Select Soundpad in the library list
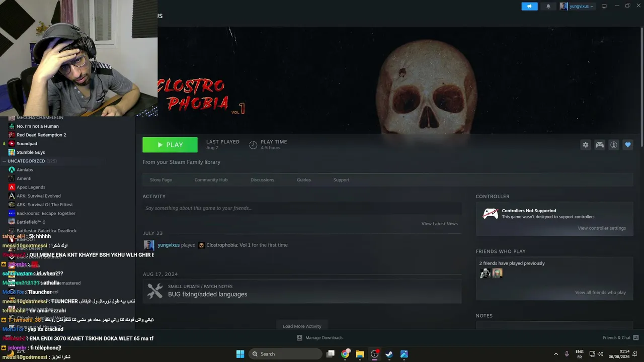Image resolution: width=644 pixels, height=362 pixels. 27,143
